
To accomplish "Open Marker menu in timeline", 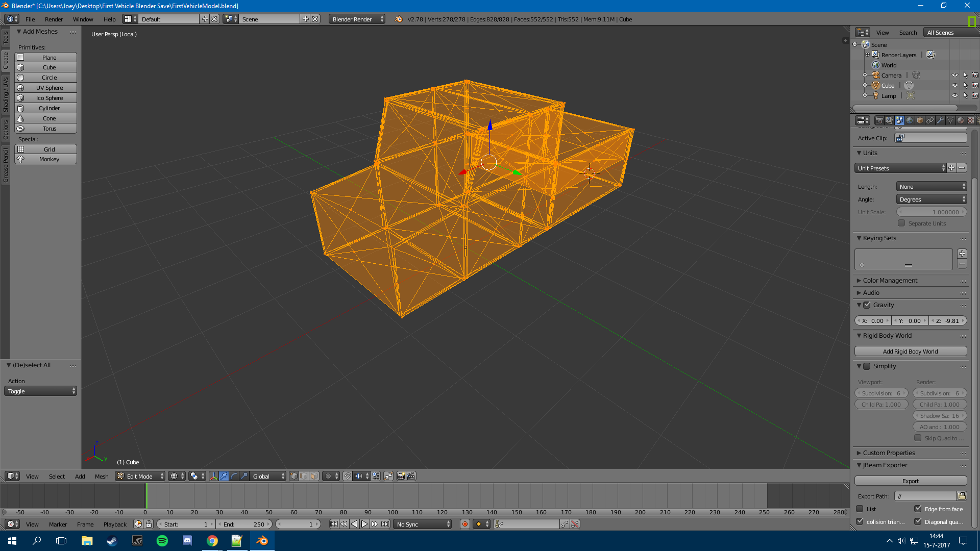I will 58,524.
